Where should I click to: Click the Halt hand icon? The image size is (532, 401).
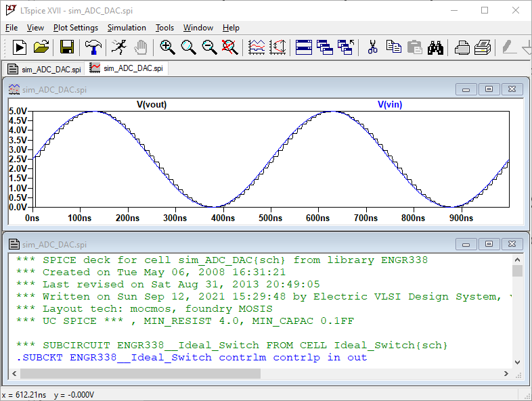[141, 47]
